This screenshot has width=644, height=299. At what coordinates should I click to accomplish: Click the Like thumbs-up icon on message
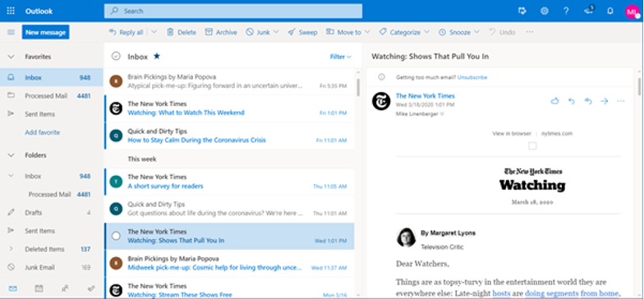(554, 101)
